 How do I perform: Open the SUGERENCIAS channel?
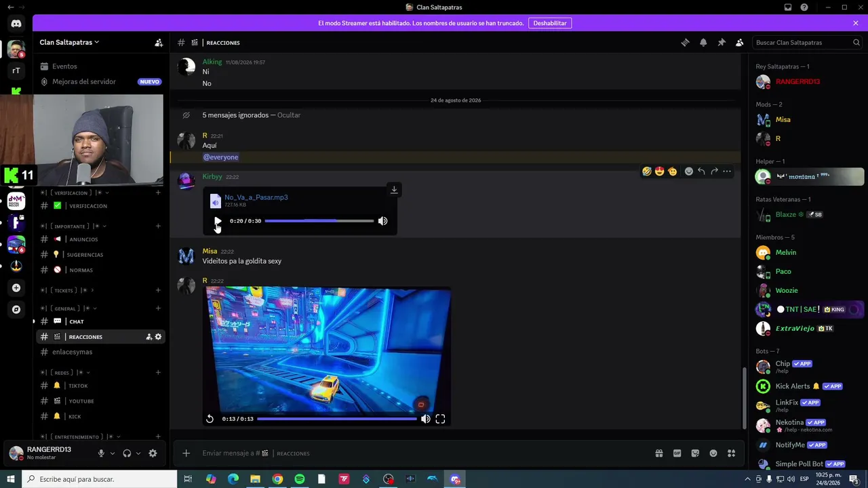tap(100, 255)
